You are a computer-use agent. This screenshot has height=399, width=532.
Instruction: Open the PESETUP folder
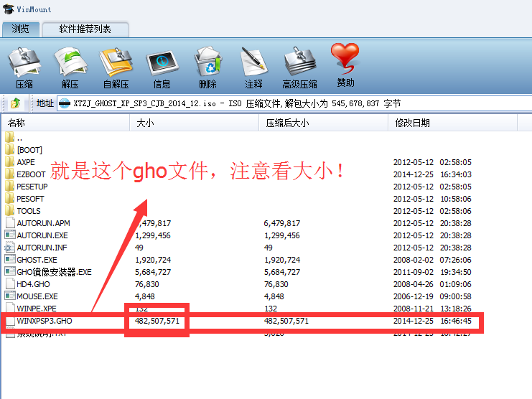tap(32, 187)
